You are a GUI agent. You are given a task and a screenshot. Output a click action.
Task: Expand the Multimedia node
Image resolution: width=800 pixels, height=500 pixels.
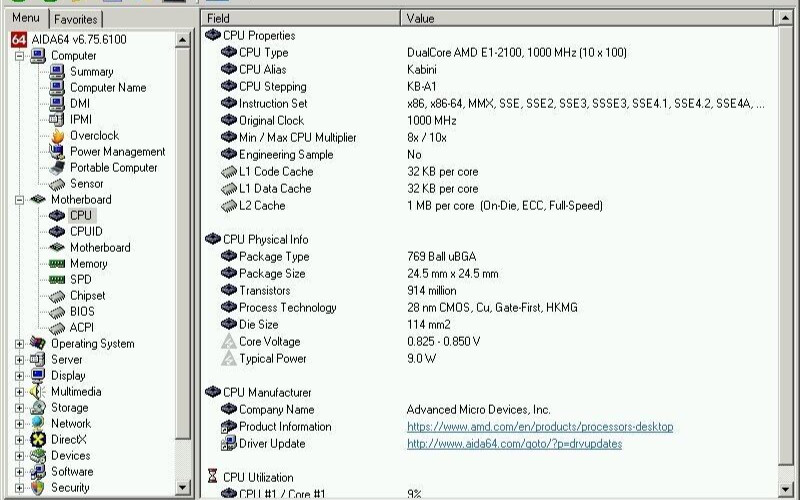[x=19, y=392]
